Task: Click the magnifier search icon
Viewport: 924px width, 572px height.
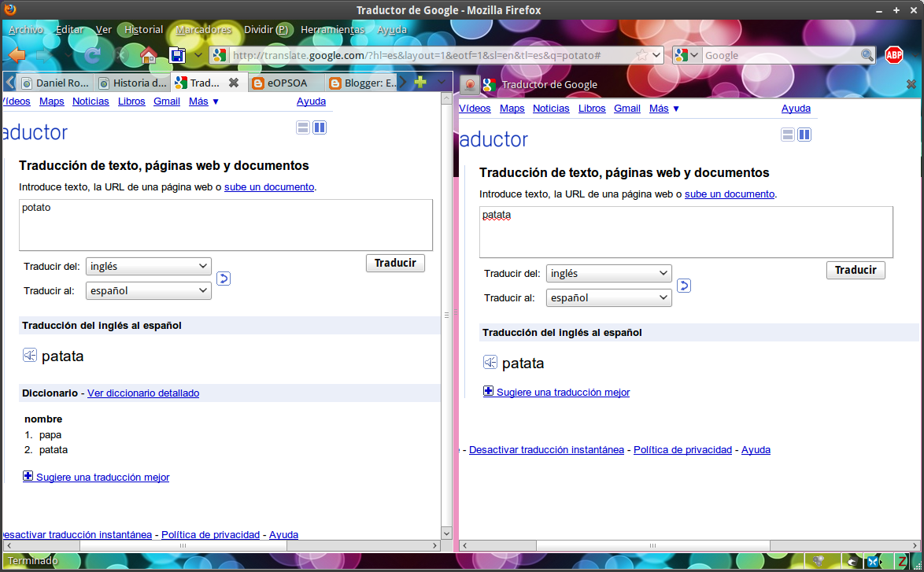Action: (x=867, y=55)
